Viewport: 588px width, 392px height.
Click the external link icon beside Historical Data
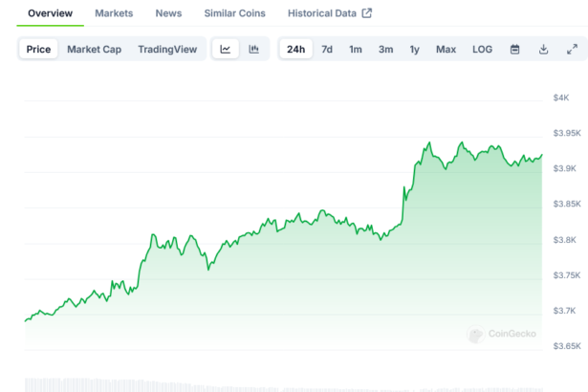pos(366,13)
